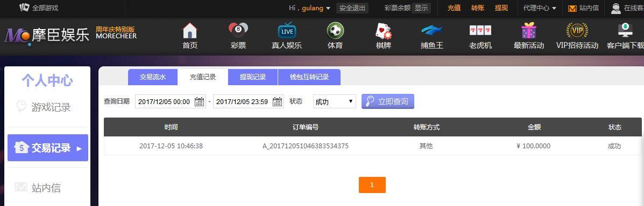This screenshot has height=206, width=644.
Task: Click the 提现 withdraw link
Action: click(x=501, y=8)
